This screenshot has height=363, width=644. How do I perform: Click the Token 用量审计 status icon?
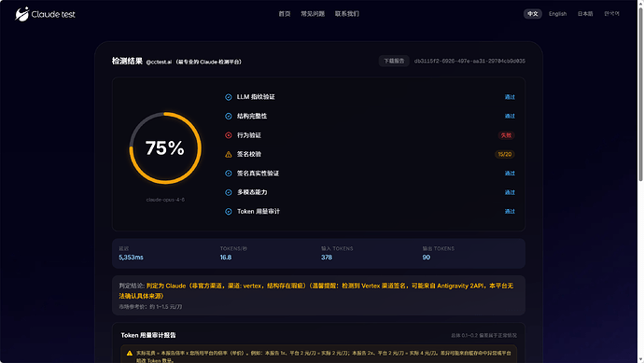[x=229, y=212]
